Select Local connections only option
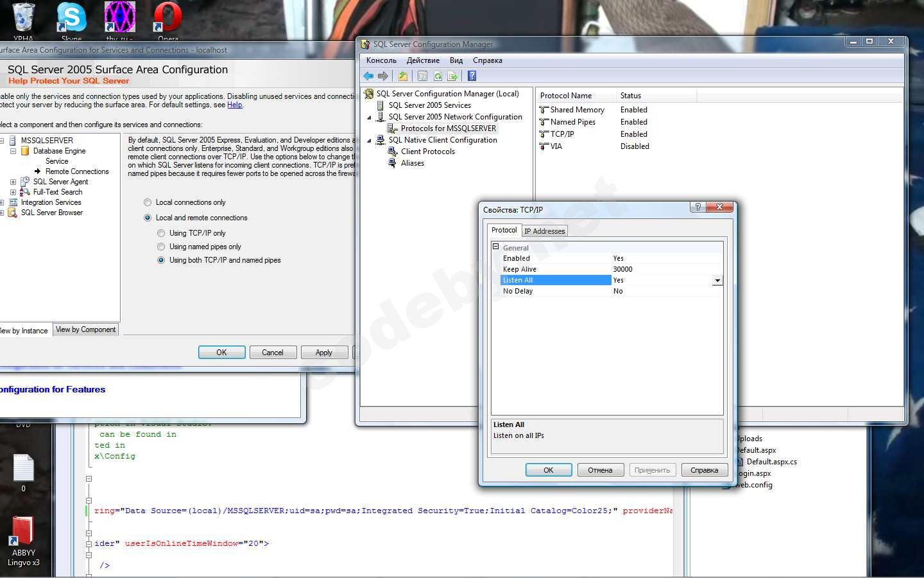This screenshot has width=924, height=578. coord(148,202)
